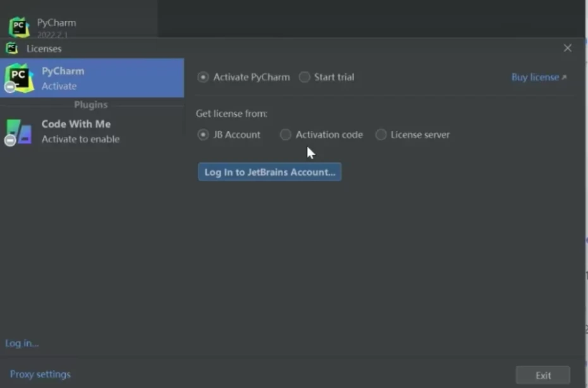Close the Licenses dialog
The width and height of the screenshot is (588, 388).
[567, 49]
